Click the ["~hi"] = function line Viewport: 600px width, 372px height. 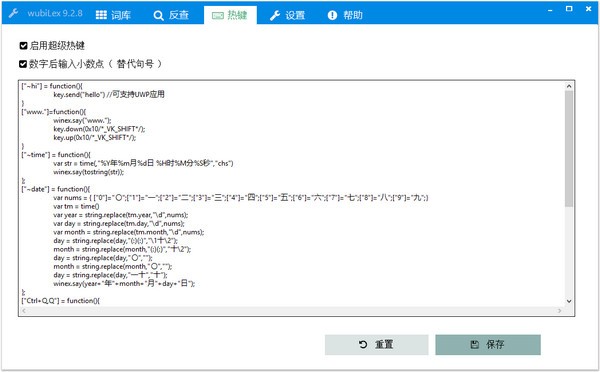coord(52,86)
